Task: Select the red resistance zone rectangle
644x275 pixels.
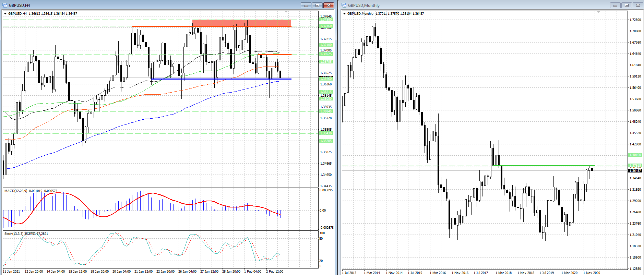Action: point(242,23)
